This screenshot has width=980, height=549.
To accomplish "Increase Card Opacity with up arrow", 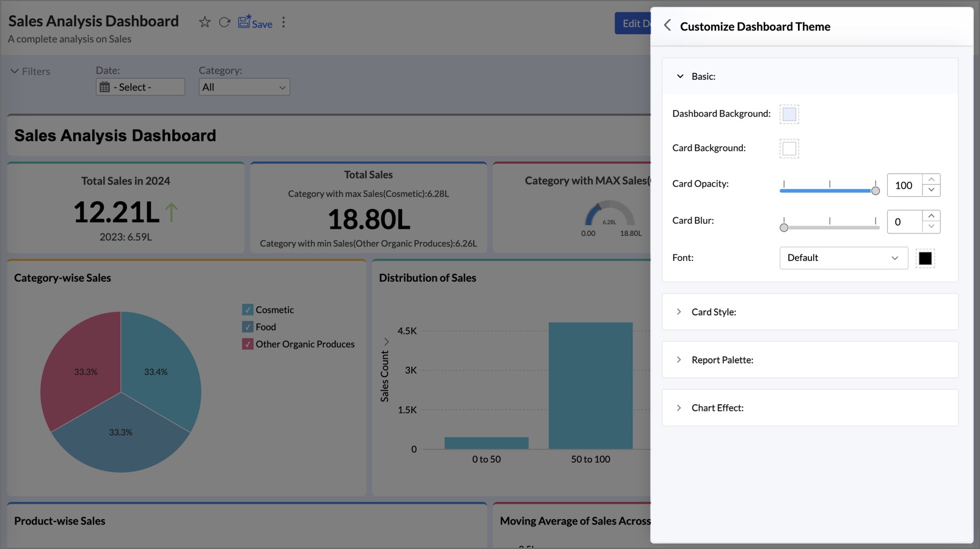I will point(931,180).
